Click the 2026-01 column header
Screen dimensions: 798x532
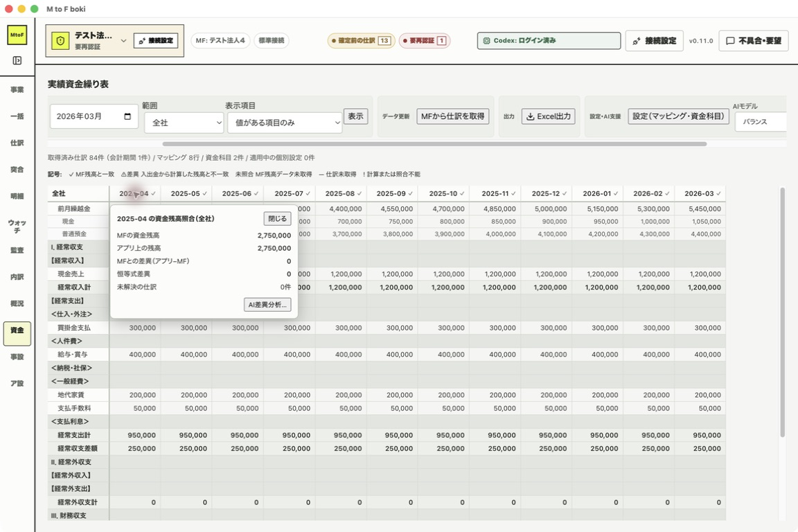tap(598, 193)
